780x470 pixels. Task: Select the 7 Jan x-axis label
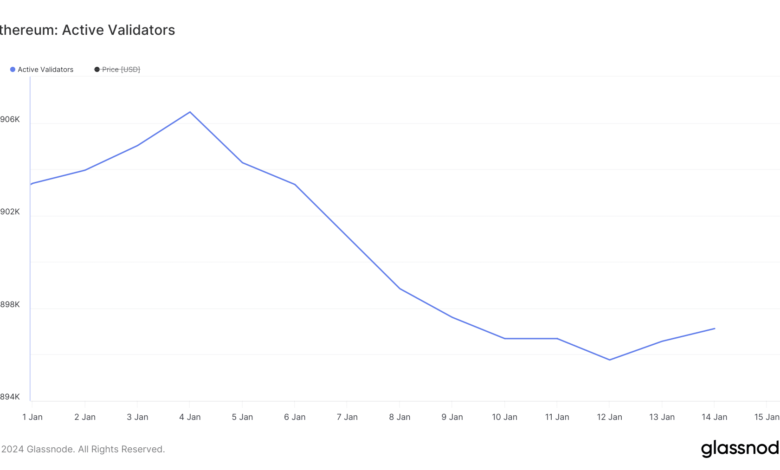pyautogui.click(x=347, y=416)
